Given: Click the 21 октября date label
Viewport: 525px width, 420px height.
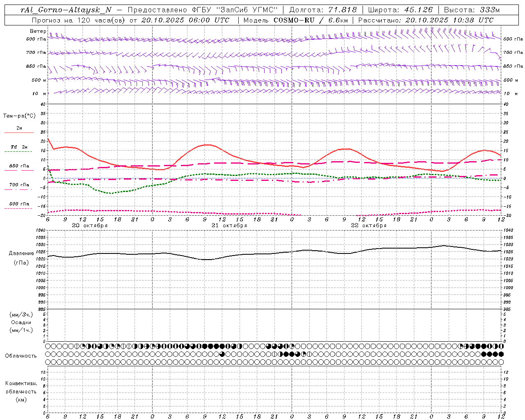Looking at the screenshot, I should point(229,226).
